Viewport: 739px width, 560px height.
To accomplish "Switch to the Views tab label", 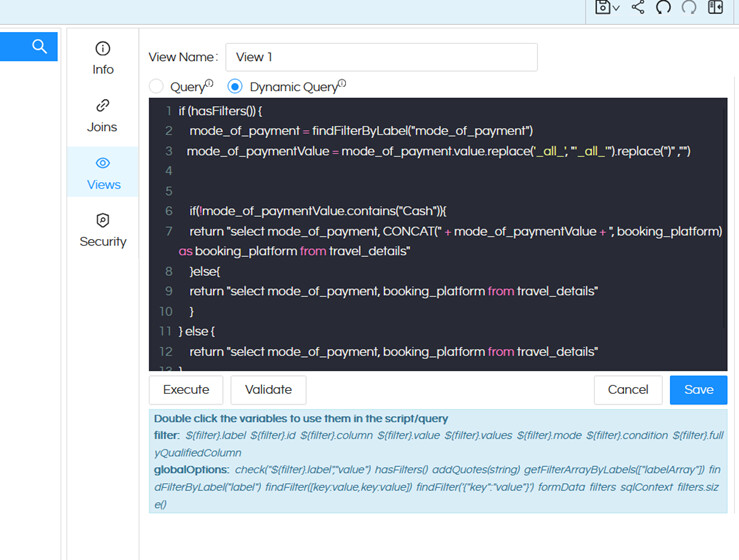I will pos(104,185).
